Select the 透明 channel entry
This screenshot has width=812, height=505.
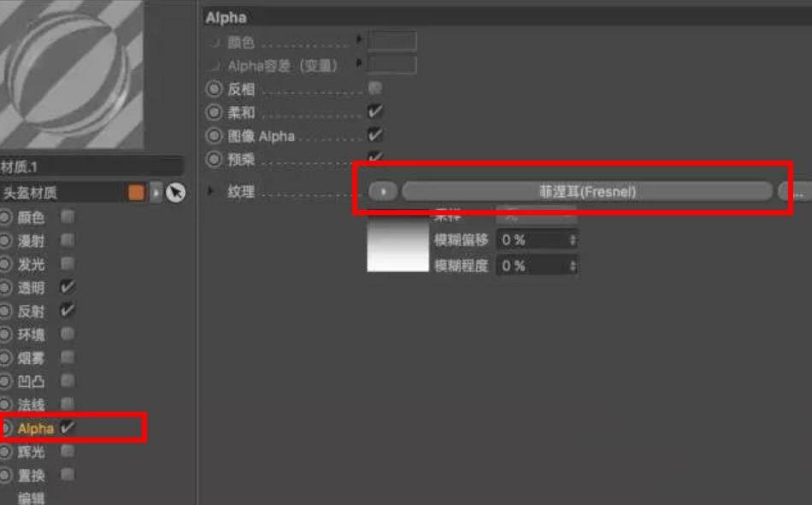[29, 288]
